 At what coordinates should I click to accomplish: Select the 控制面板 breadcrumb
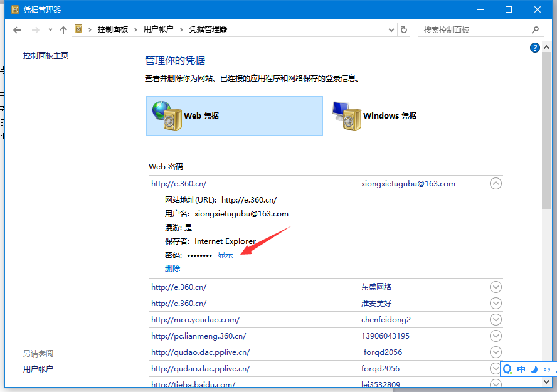click(113, 29)
